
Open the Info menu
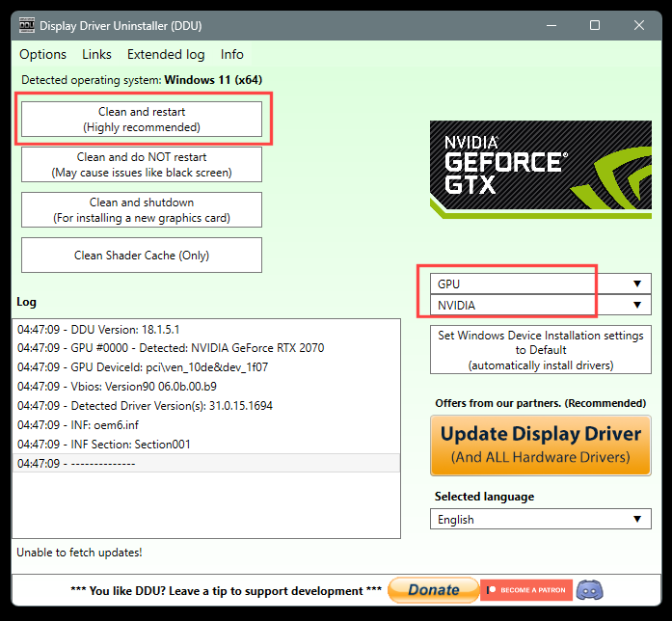(x=231, y=54)
